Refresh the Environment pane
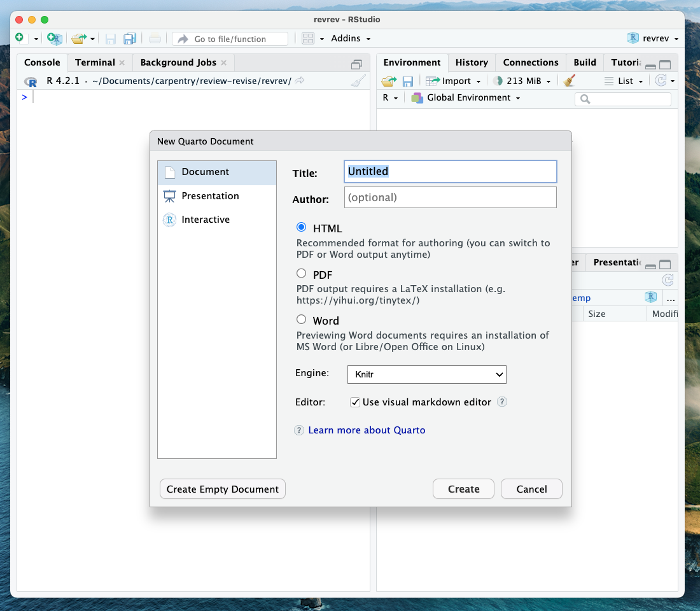This screenshot has height=611, width=700. tap(661, 80)
